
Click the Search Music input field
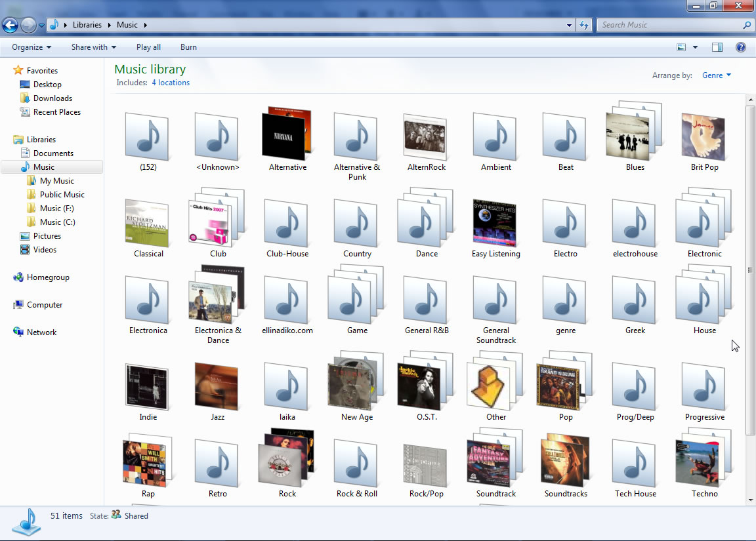(x=669, y=25)
